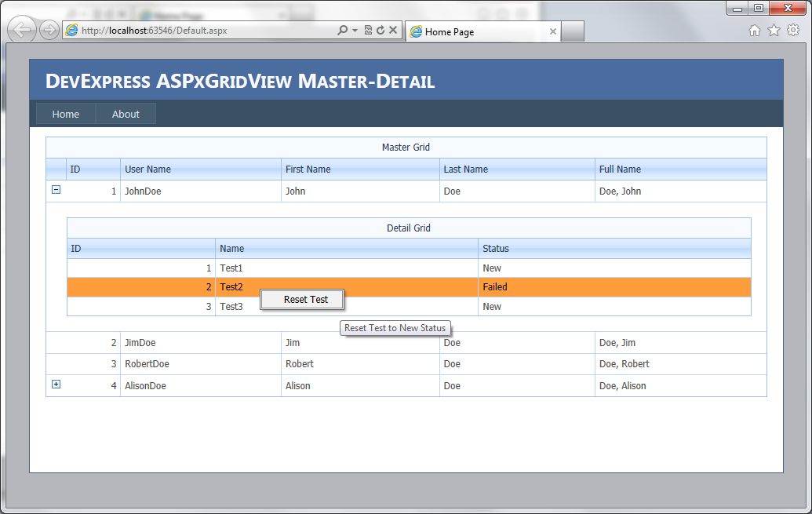Sort master grid by User Name

(201, 170)
